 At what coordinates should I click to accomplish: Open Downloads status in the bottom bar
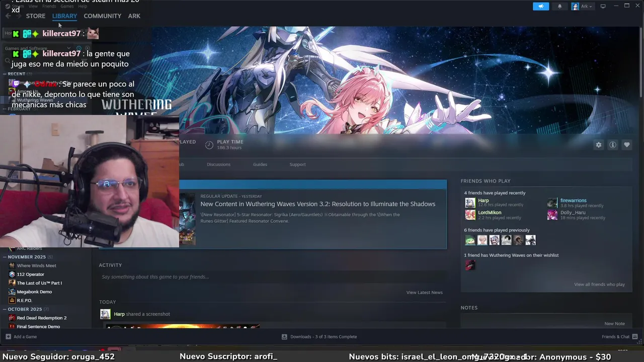coord(319,337)
